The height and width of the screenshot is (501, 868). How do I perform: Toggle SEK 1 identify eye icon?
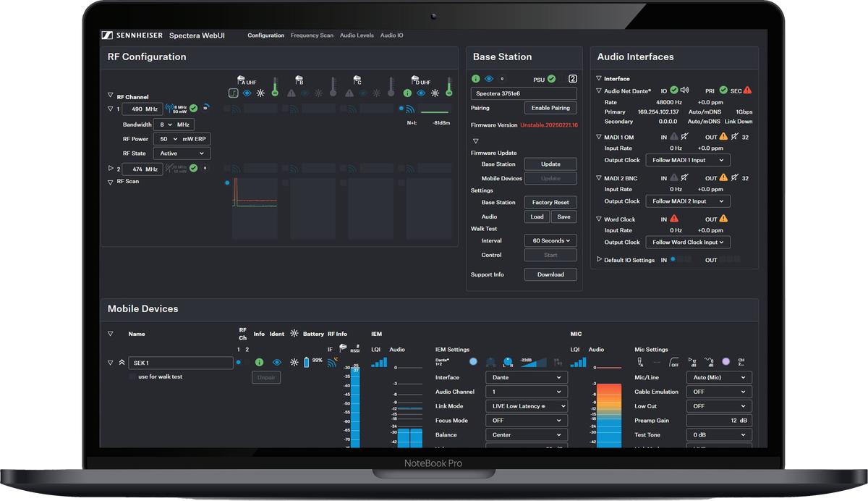[x=277, y=362]
